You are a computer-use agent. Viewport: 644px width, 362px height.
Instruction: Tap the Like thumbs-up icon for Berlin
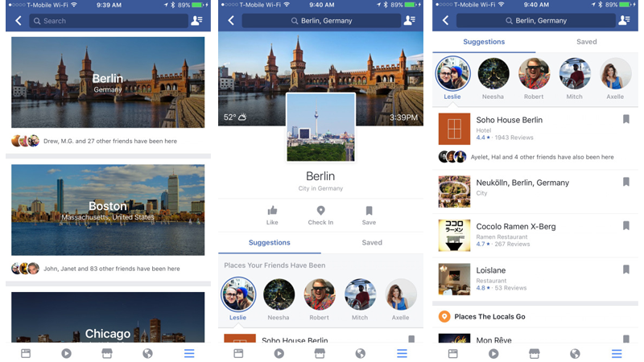(272, 211)
